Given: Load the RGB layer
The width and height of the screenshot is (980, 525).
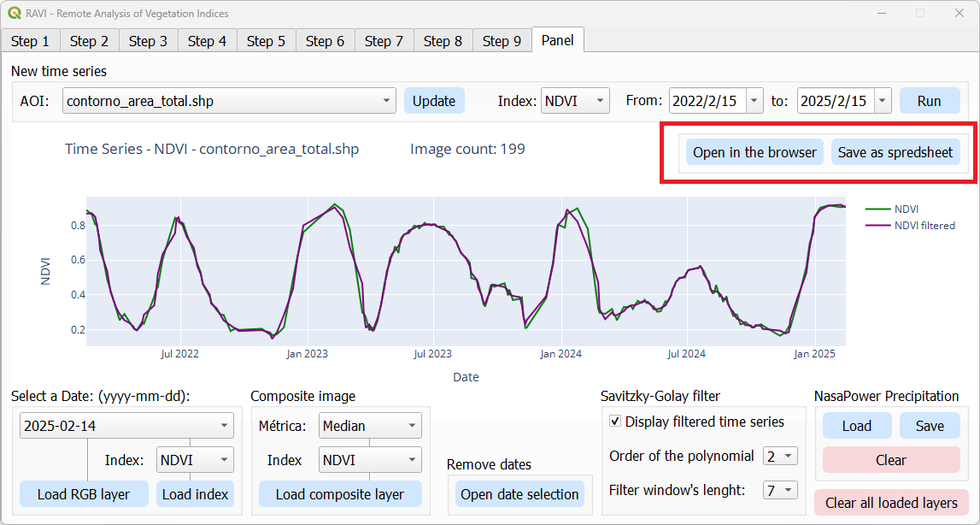Looking at the screenshot, I should (x=84, y=494).
